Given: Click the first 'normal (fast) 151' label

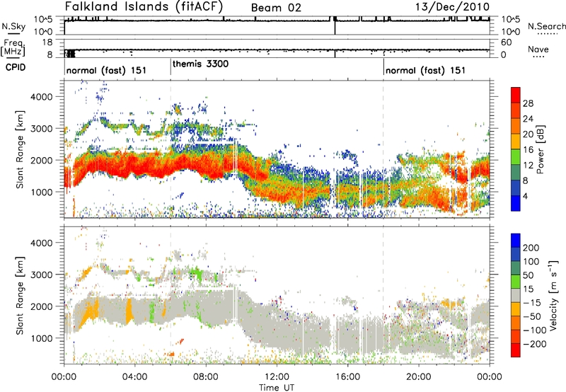Looking at the screenshot, I should click(x=107, y=70).
